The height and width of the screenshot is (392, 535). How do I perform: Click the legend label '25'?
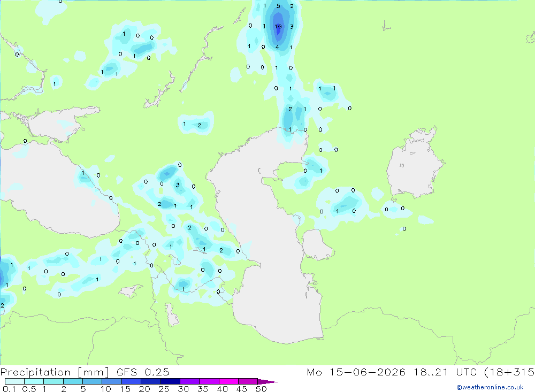(164, 389)
